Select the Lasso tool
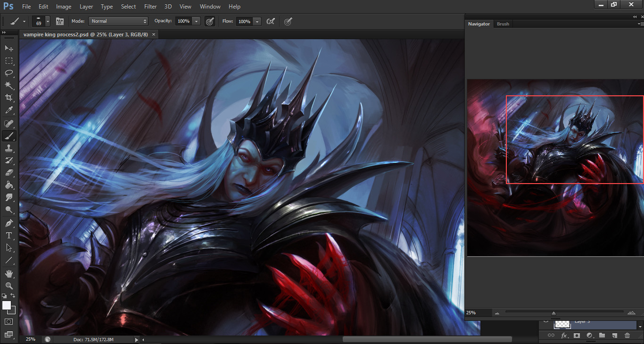This screenshot has width=644, height=344. 9,73
